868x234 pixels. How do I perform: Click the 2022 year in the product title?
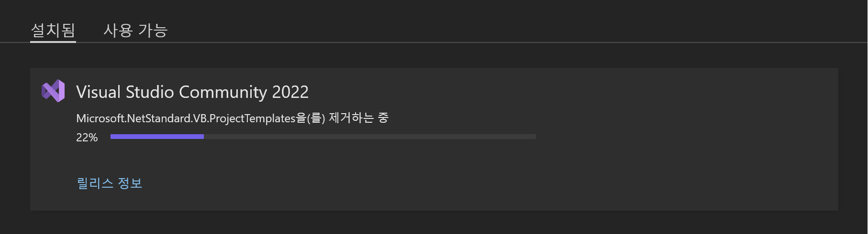pos(290,92)
